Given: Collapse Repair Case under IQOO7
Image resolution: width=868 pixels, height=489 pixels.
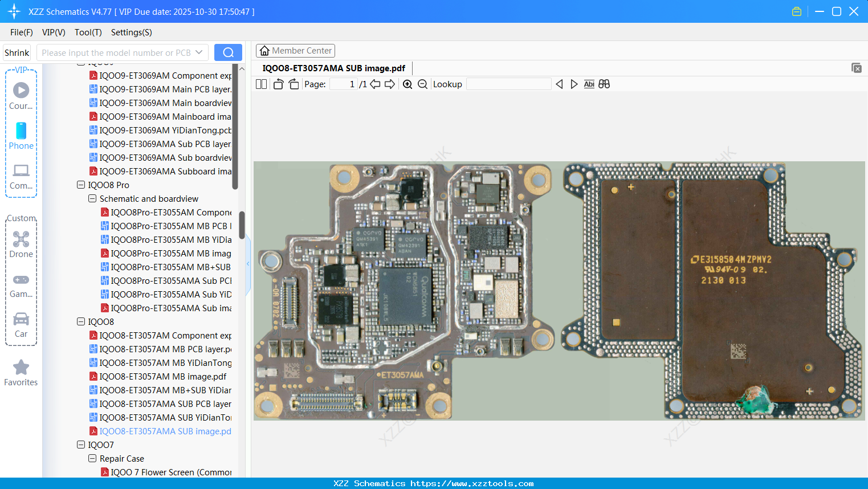Looking at the screenshot, I should [x=92, y=458].
